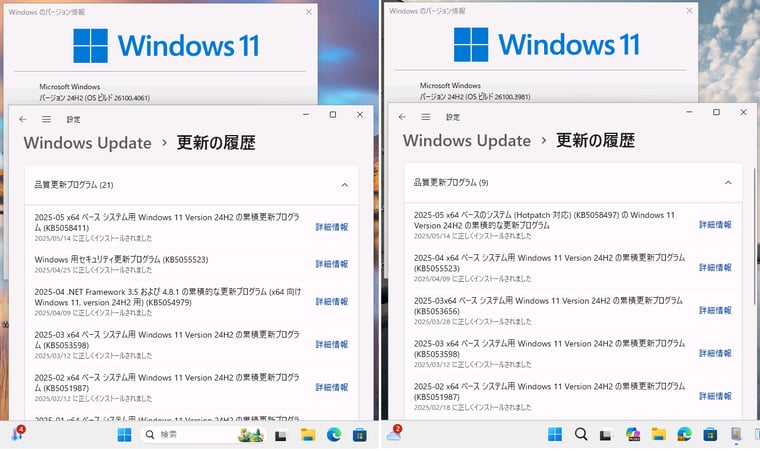The height and width of the screenshot is (451, 760).
Task: Click the running app icon right of Store, right taskbar
Action: (x=736, y=434)
